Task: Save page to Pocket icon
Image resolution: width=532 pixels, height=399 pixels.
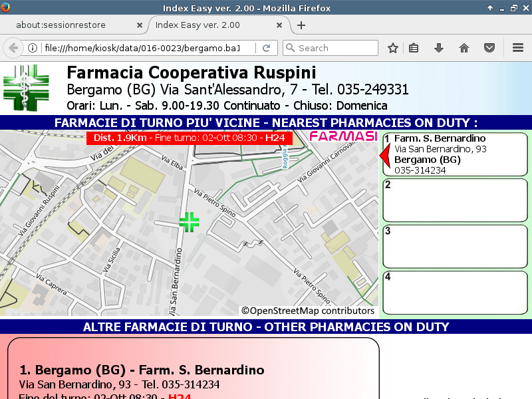Action: (489, 48)
